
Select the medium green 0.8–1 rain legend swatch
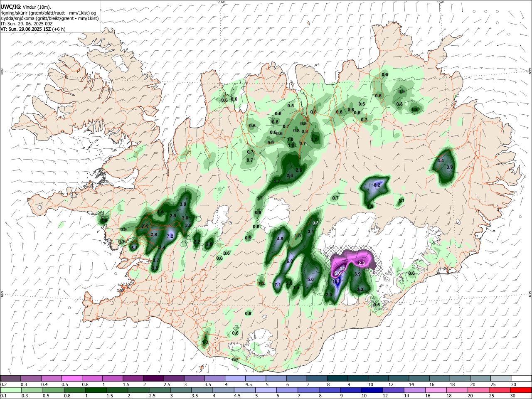[75, 390]
